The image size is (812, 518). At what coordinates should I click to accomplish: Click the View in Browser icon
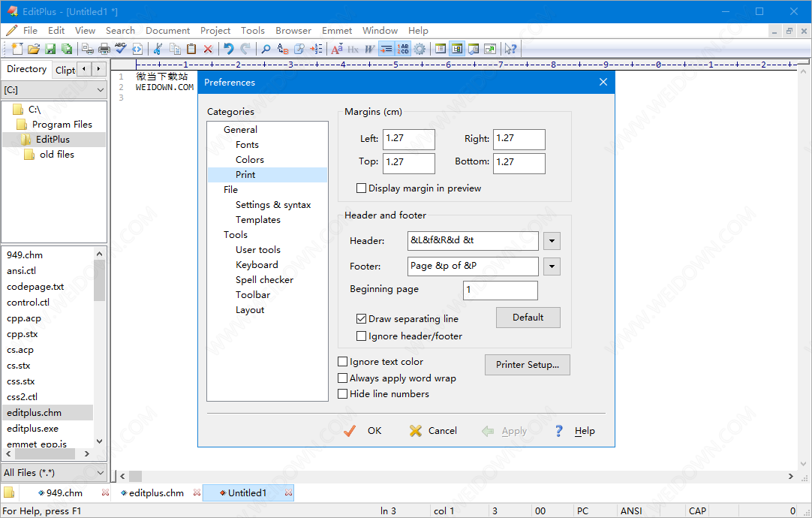click(x=490, y=49)
